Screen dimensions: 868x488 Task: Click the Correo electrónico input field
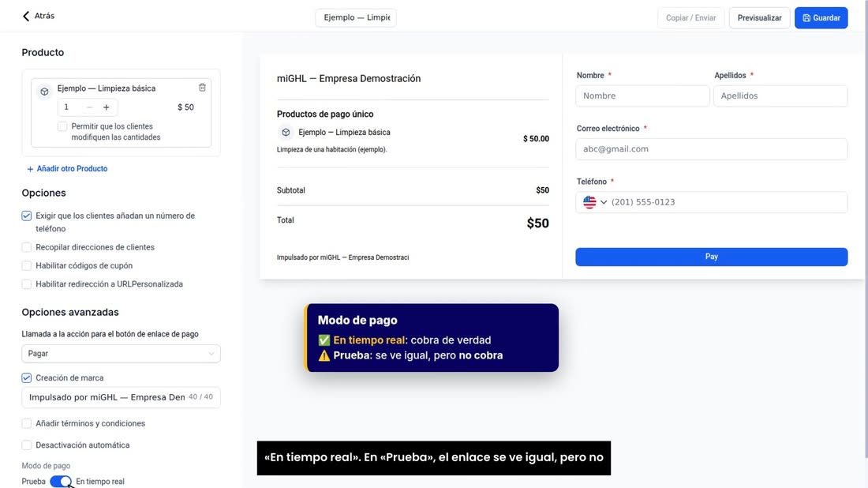click(x=711, y=149)
